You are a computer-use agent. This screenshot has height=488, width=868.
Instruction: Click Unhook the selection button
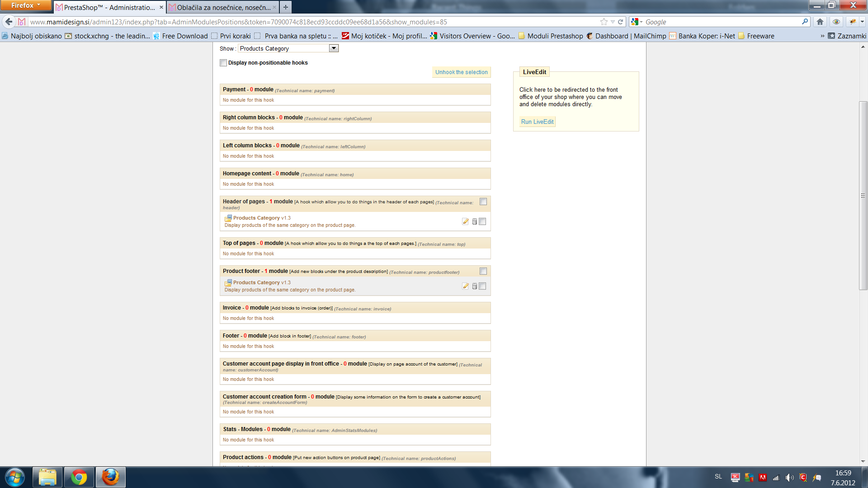[461, 72]
